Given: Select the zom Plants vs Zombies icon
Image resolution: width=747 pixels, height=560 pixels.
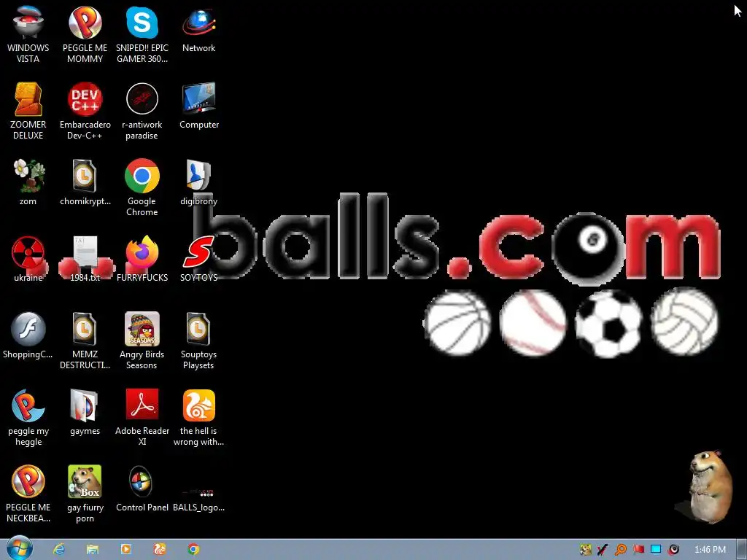Looking at the screenshot, I should 28,182.
